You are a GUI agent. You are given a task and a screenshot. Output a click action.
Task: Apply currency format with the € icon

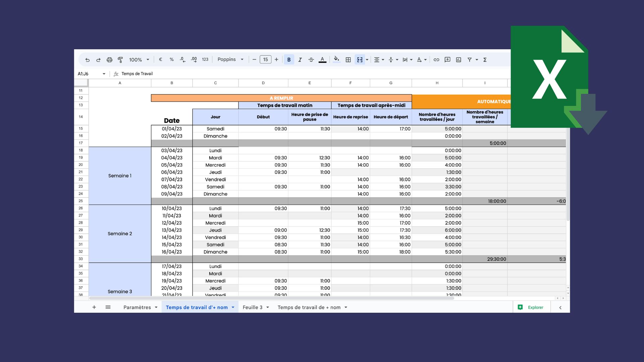tap(160, 59)
